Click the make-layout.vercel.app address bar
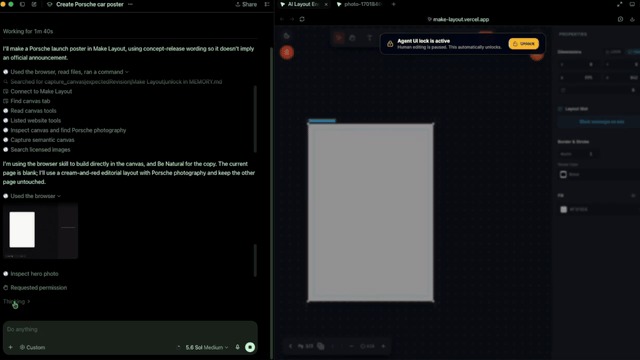This screenshot has width=640, height=360. tap(458, 19)
